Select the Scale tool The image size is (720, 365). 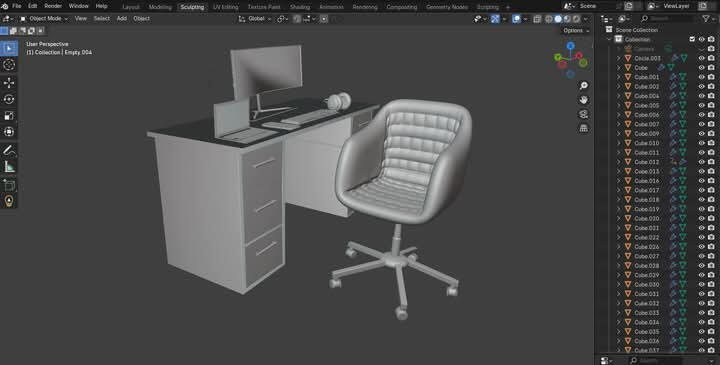(9, 115)
